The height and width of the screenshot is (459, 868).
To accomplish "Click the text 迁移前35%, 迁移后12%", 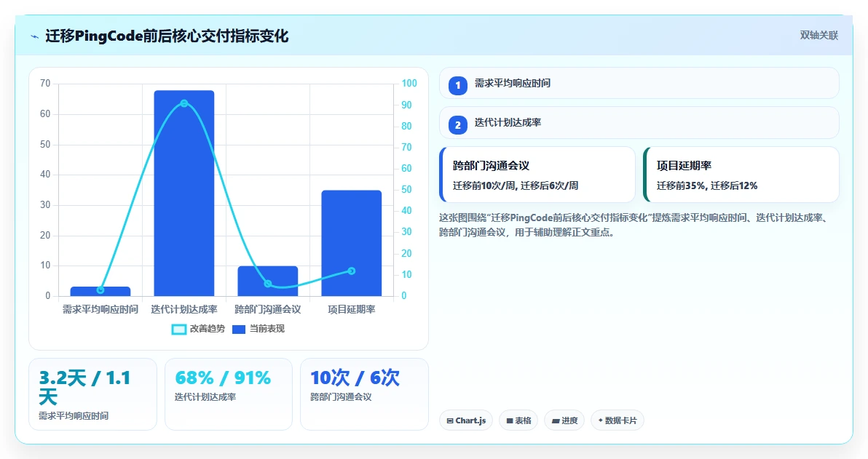I will pyautogui.click(x=707, y=185).
